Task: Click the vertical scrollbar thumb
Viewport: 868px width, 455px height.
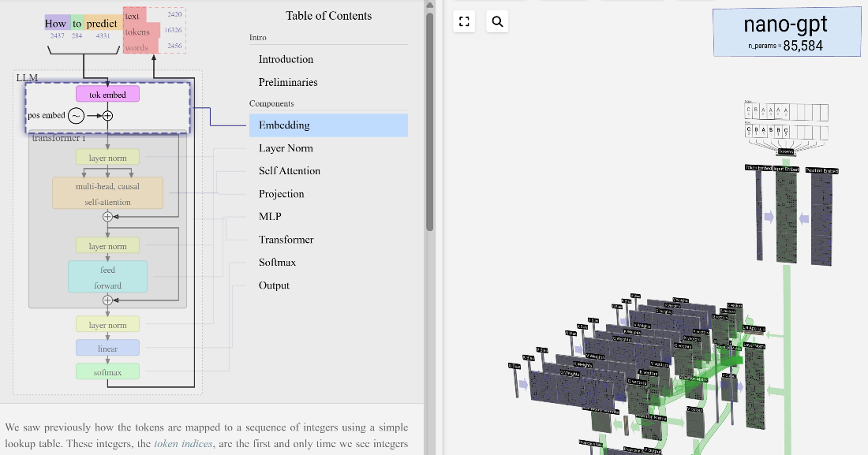Action: click(429, 121)
